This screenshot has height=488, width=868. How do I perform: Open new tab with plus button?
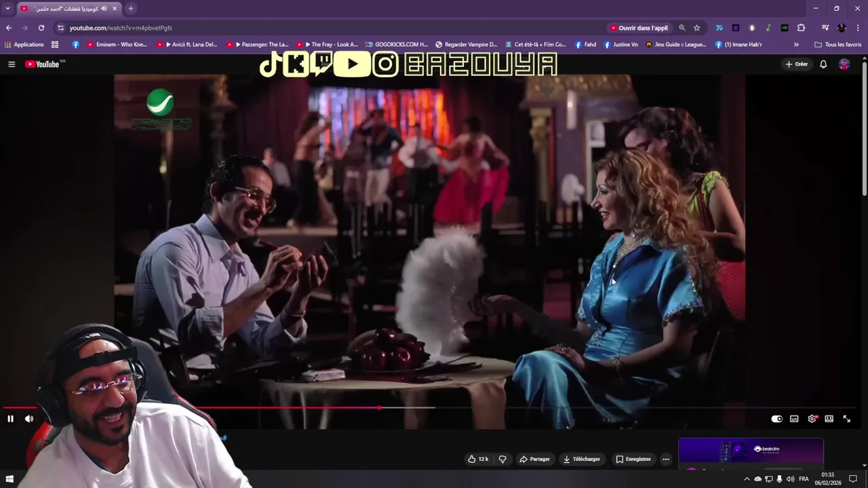(131, 8)
